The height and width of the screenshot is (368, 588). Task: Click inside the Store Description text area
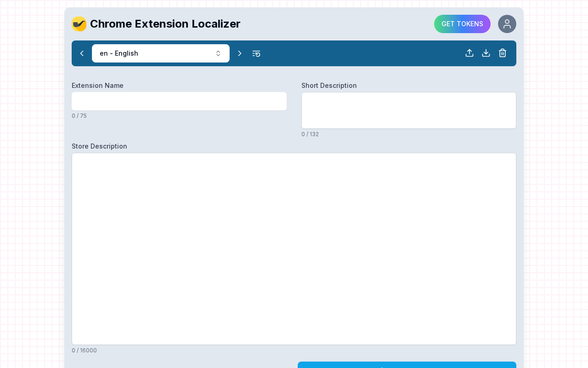294,249
